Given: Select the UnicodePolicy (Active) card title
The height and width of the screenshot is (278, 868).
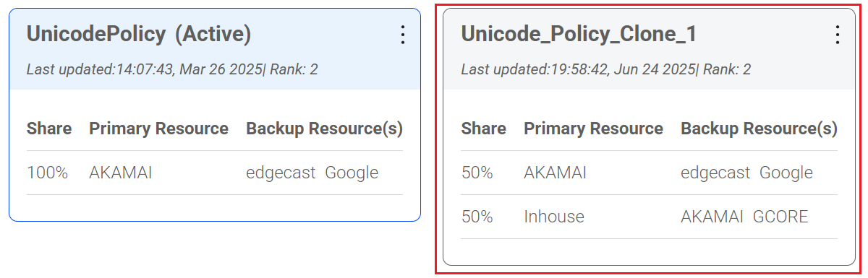Looking at the screenshot, I should click(x=139, y=34).
